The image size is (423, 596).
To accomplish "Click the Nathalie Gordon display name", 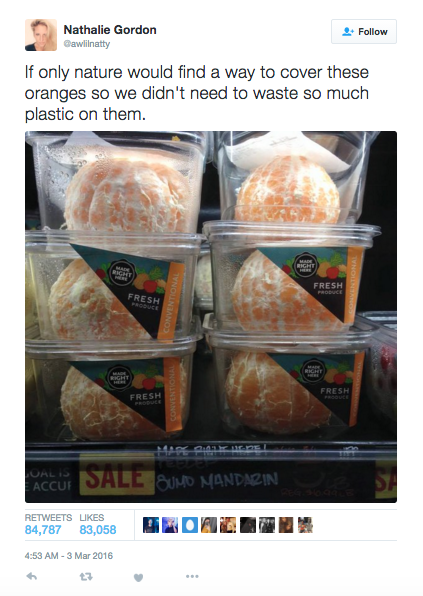I will [x=110, y=30].
